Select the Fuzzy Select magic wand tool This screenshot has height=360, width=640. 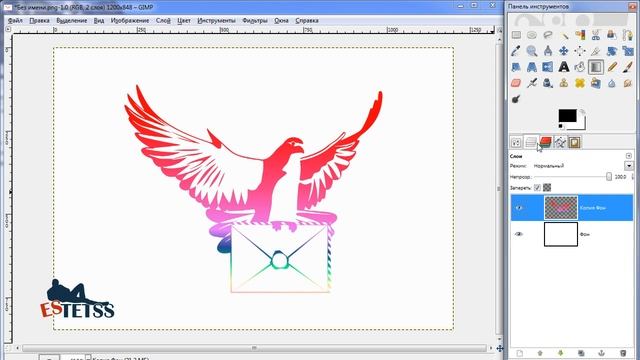coord(564,35)
